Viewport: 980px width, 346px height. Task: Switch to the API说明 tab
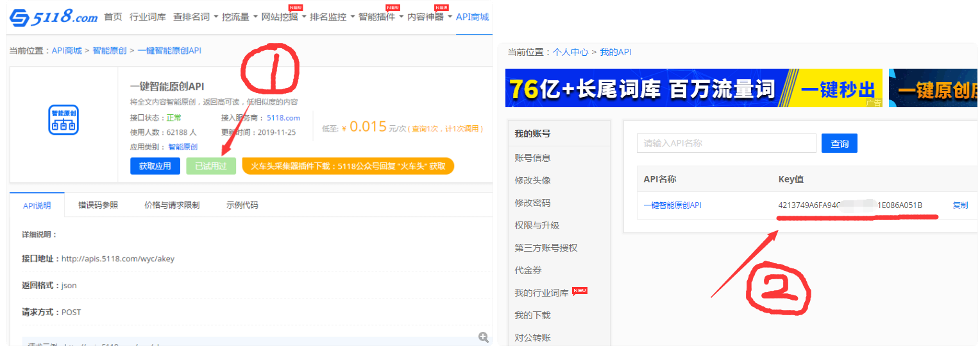click(37, 205)
